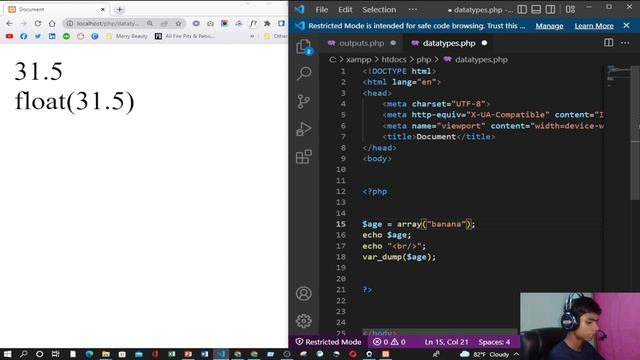Split the VS Code editor right

click(609, 43)
